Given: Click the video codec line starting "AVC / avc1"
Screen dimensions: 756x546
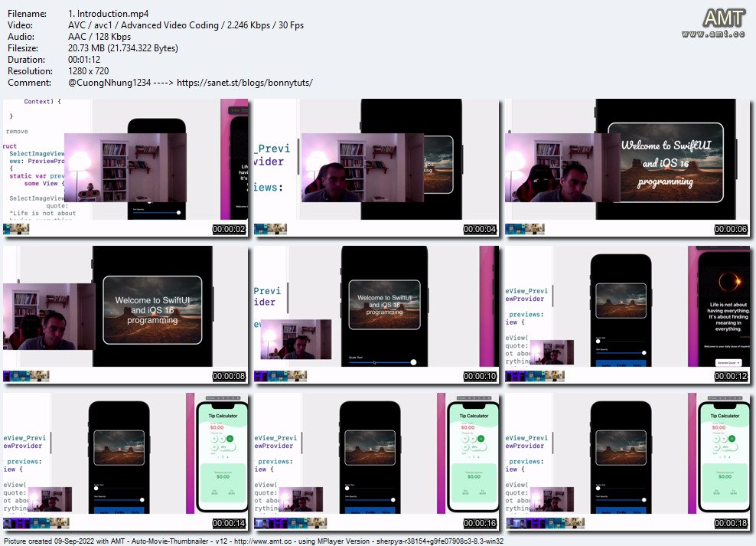Looking at the screenshot, I should [186, 25].
